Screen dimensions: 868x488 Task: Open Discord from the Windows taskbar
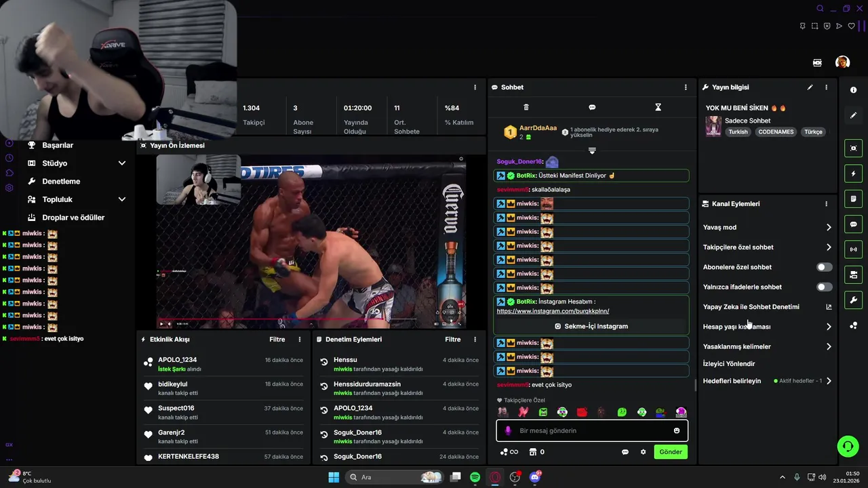(534, 477)
